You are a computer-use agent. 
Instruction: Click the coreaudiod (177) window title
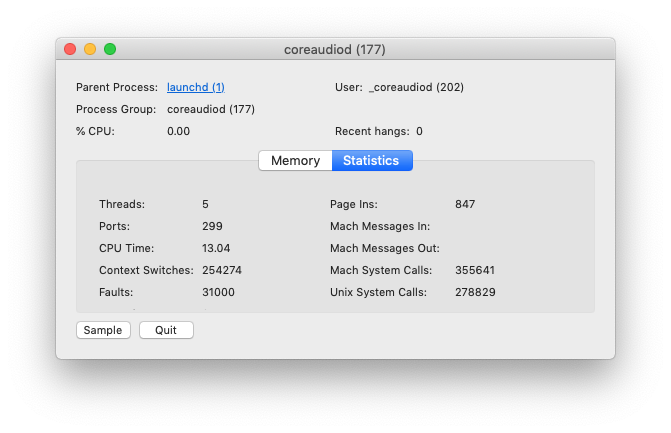[x=335, y=50]
